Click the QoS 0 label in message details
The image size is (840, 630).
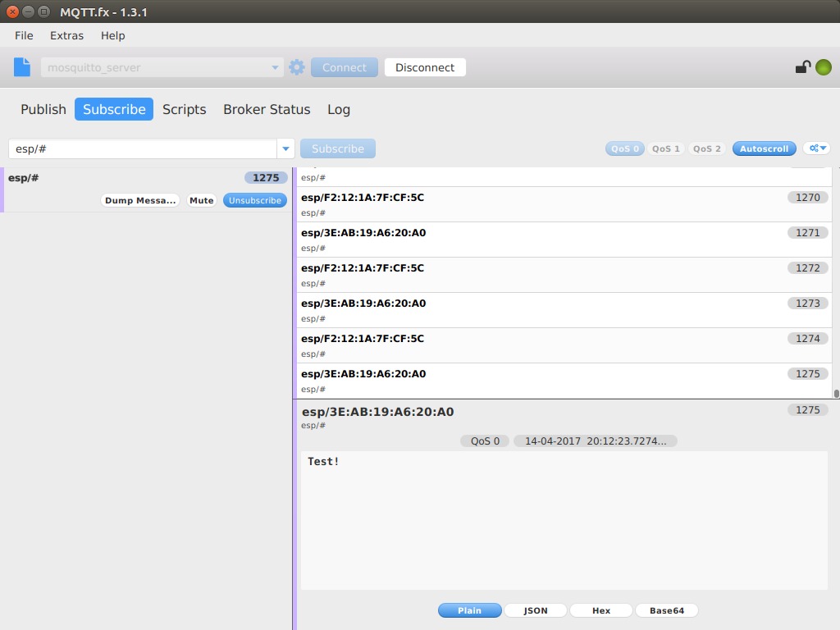tap(485, 441)
